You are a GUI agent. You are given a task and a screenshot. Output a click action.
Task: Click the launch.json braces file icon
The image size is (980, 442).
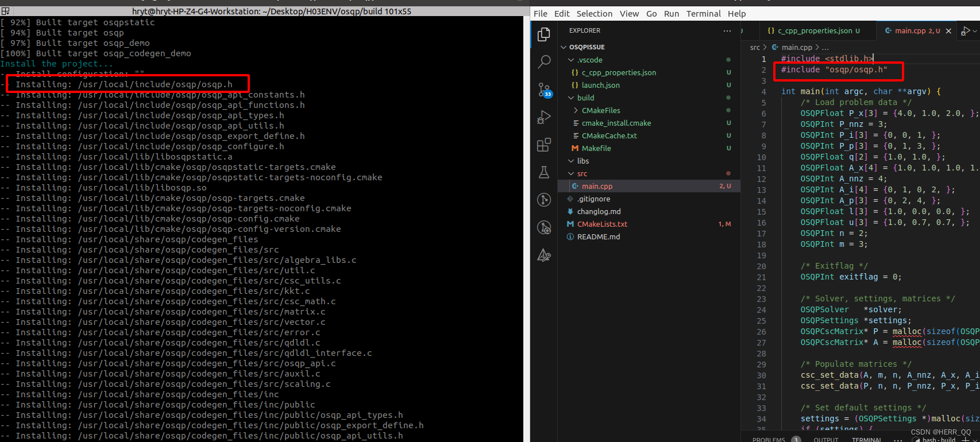[x=575, y=85]
